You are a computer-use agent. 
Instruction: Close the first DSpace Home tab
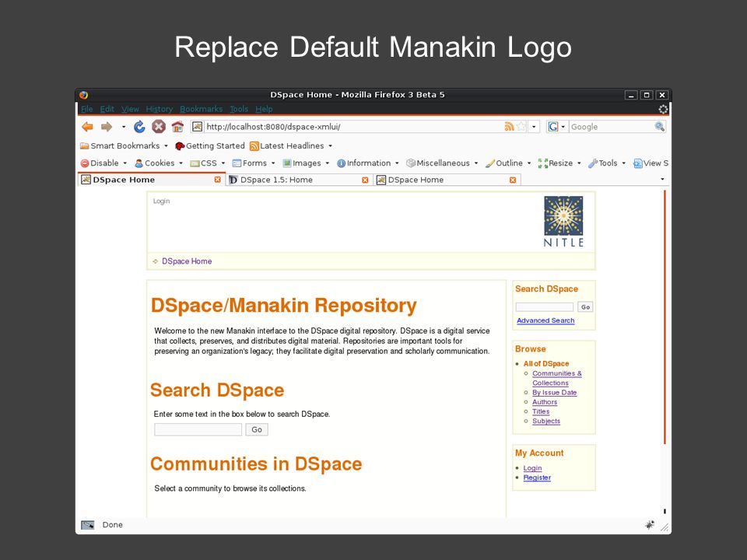pos(217,180)
